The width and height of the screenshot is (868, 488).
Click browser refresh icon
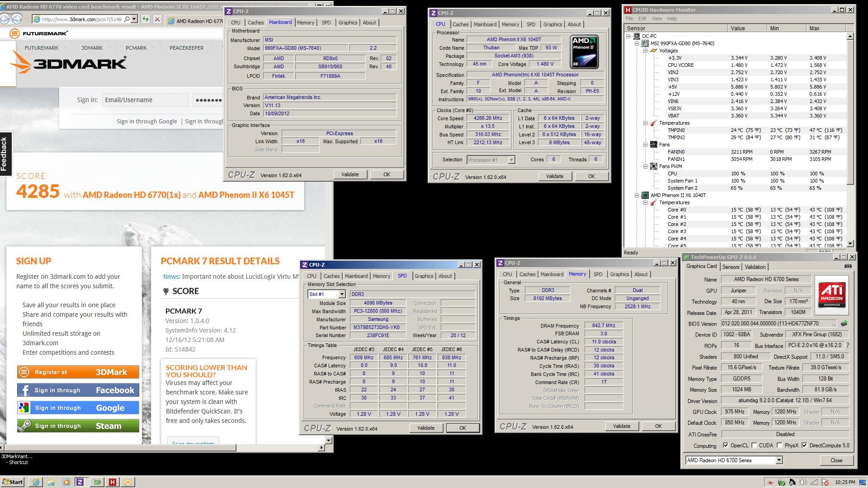[x=145, y=19]
